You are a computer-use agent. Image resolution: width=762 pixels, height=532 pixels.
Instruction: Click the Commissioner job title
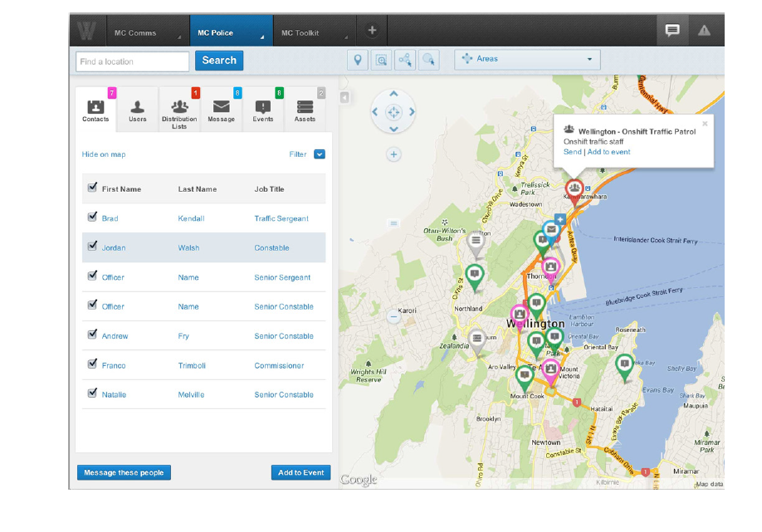click(279, 365)
